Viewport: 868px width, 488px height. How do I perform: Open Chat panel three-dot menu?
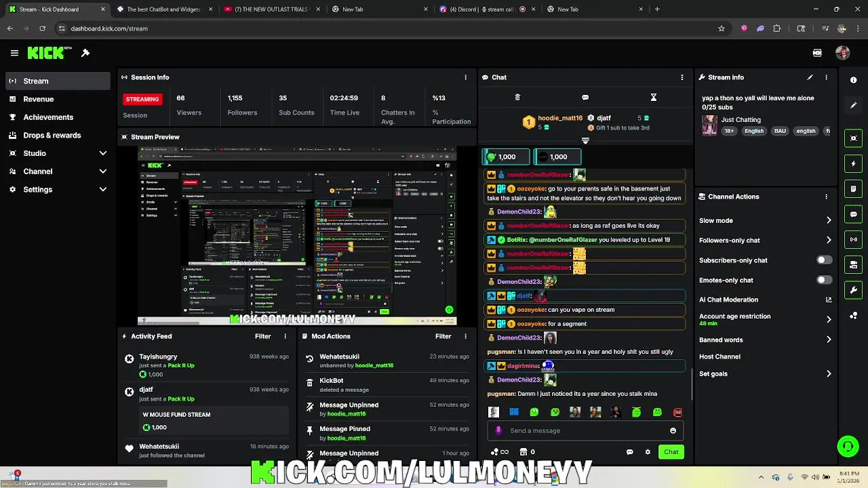pyautogui.click(x=682, y=77)
